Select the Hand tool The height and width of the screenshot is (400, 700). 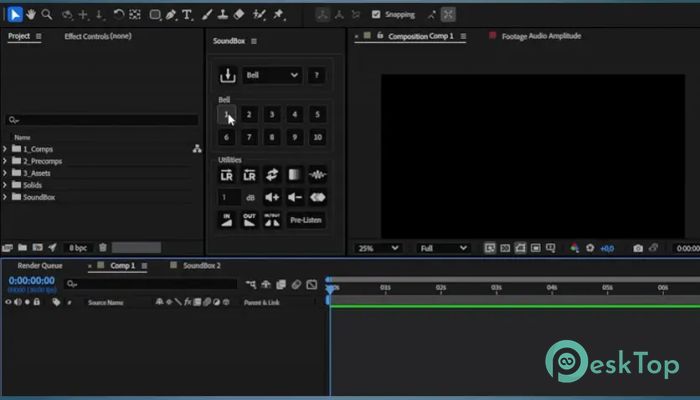(31, 15)
